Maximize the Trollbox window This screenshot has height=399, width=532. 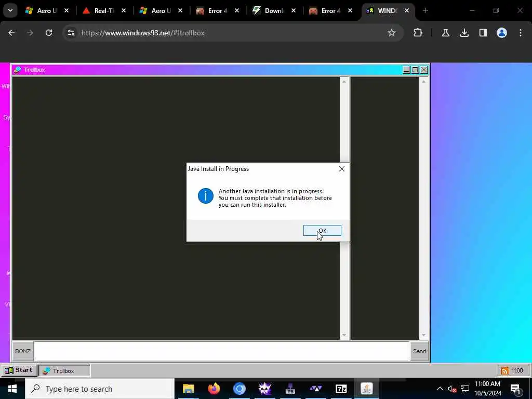(415, 70)
